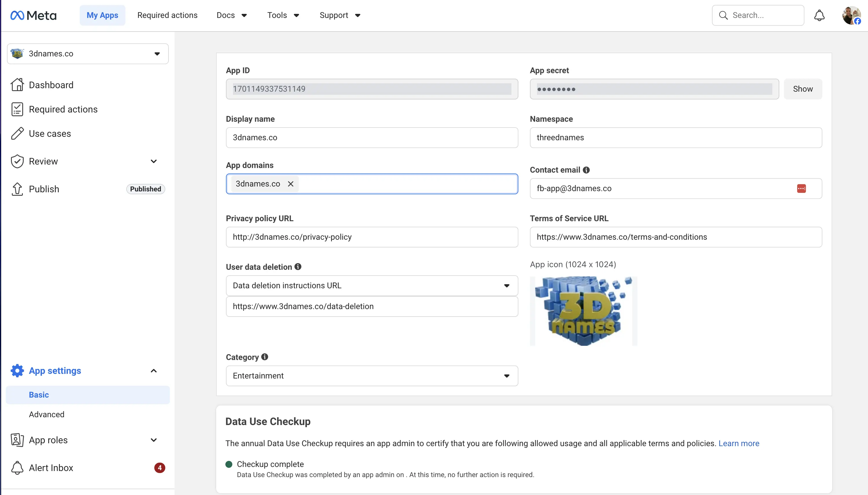Click the Category info icon
This screenshot has height=495, width=868.
(265, 357)
